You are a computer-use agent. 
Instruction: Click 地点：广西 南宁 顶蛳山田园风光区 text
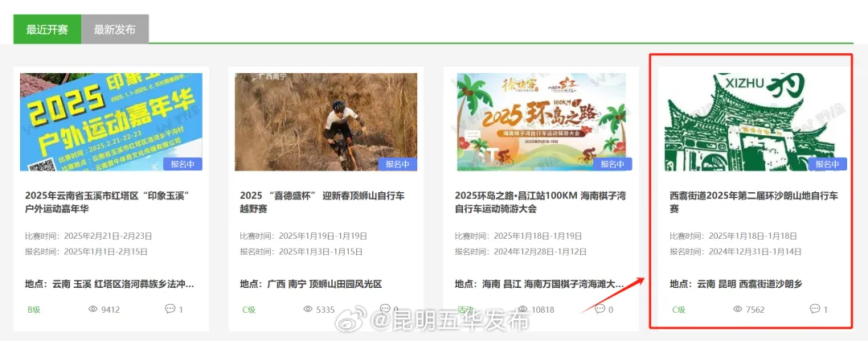click(x=310, y=284)
